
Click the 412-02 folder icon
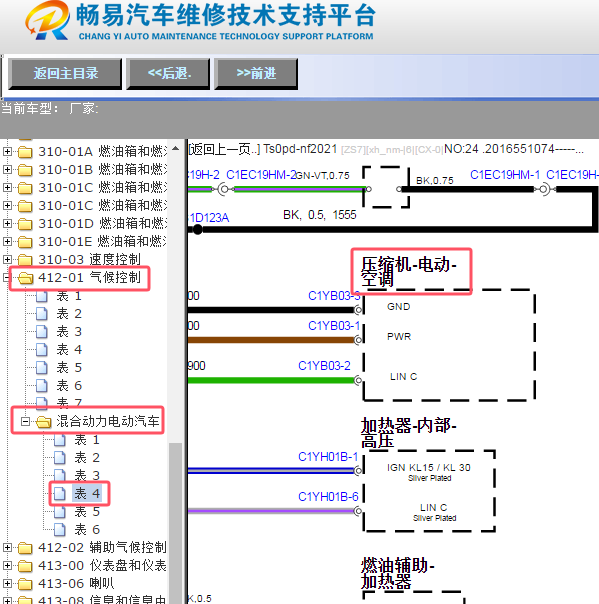click(25, 548)
